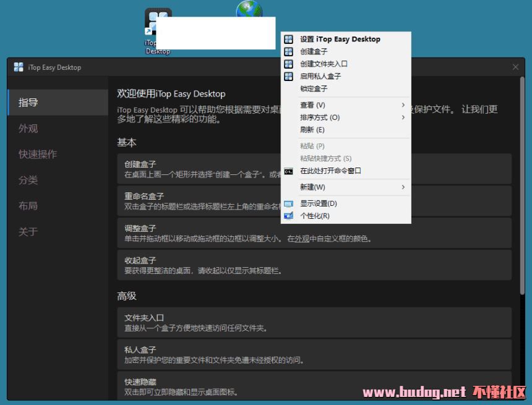Click the command prompt icon beside 在此处打开命令窗口
Screen dimensions: 532x405
(288, 171)
